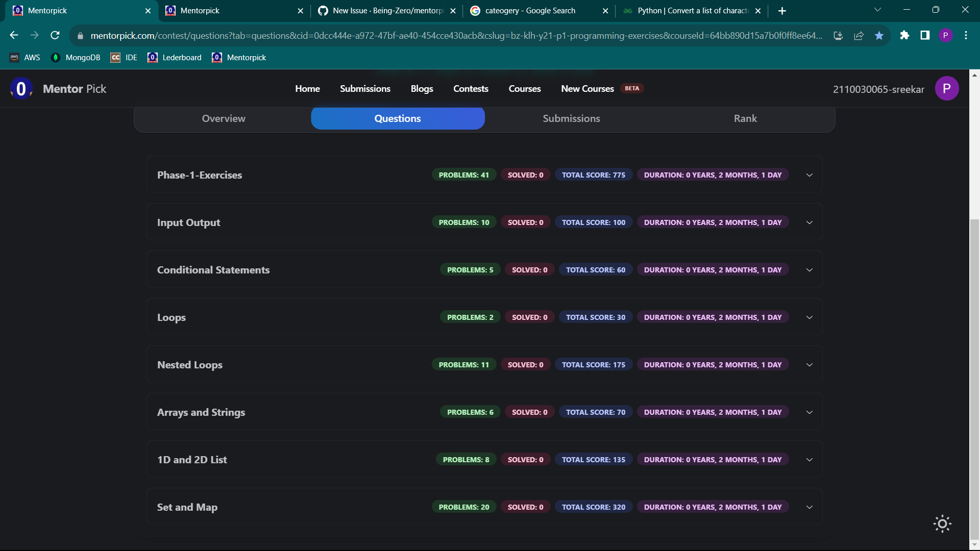This screenshot has width=980, height=551.
Task: Click the bookmark star icon
Action: (879, 35)
